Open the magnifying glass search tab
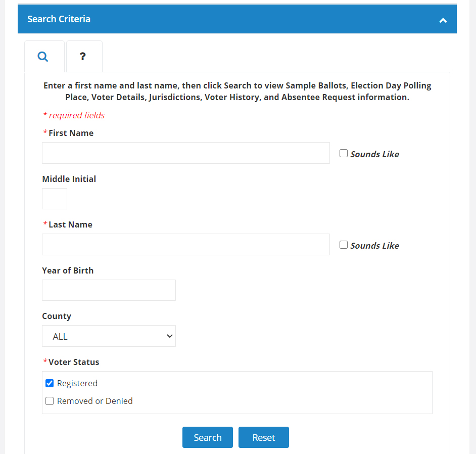476x454 pixels. (x=43, y=56)
